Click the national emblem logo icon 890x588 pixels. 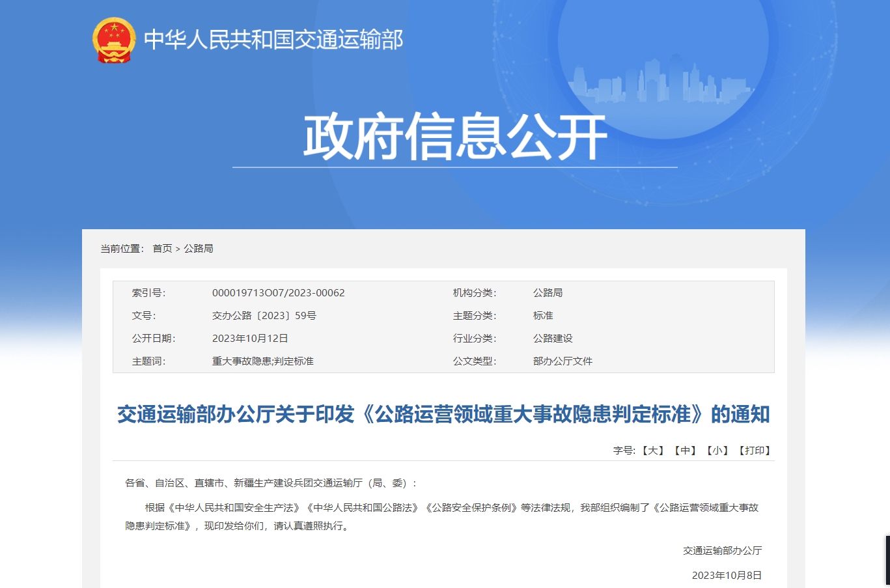pos(114,40)
